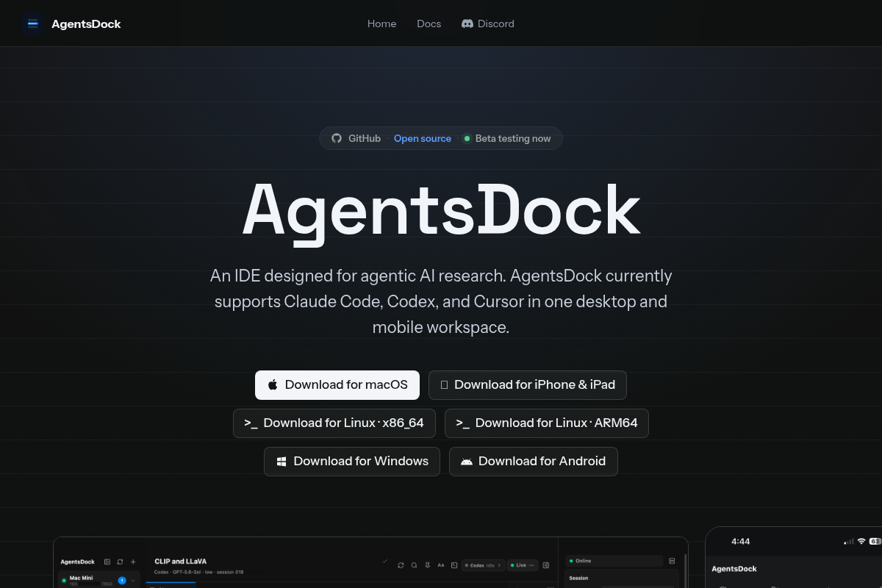Click the AgentsDock logo icon in header
The height and width of the screenshot is (588, 882).
32,24
